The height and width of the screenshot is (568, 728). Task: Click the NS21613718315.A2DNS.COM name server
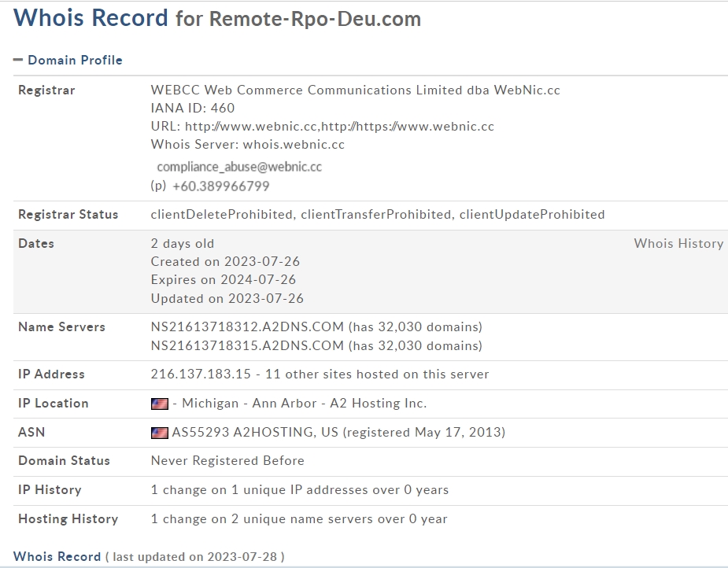pyautogui.click(x=247, y=346)
